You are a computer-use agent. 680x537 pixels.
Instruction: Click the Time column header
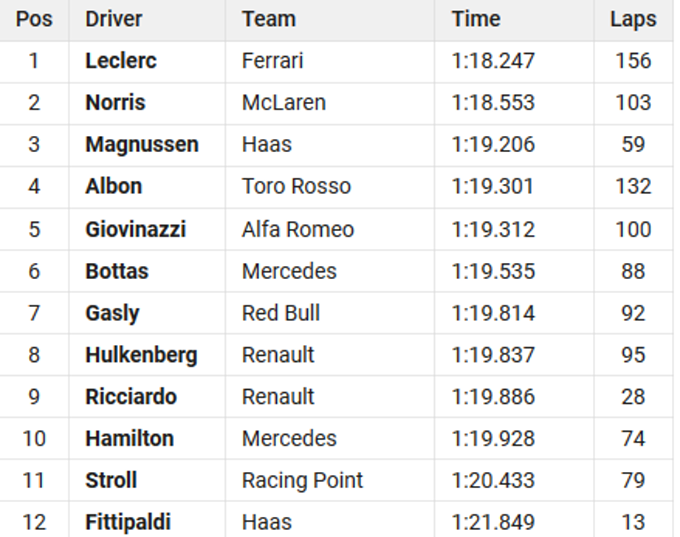[x=476, y=19]
